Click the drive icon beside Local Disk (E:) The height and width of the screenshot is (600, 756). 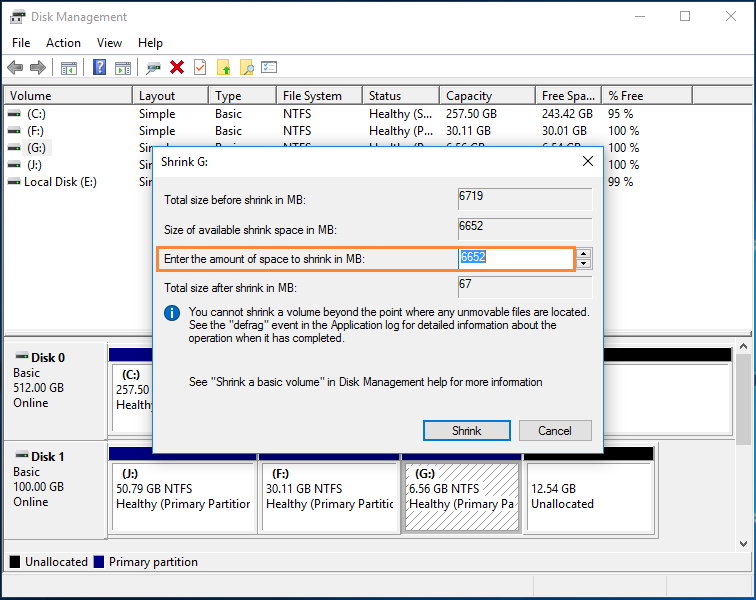point(14,182)
